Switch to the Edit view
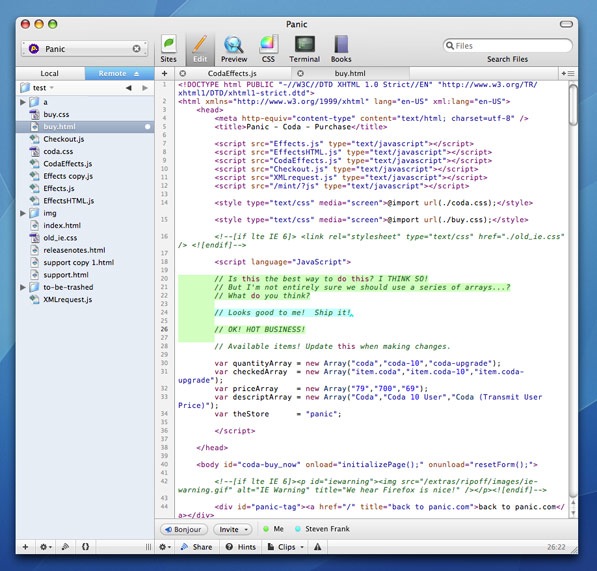Viewport: 597px width, 571px height. 200,49
